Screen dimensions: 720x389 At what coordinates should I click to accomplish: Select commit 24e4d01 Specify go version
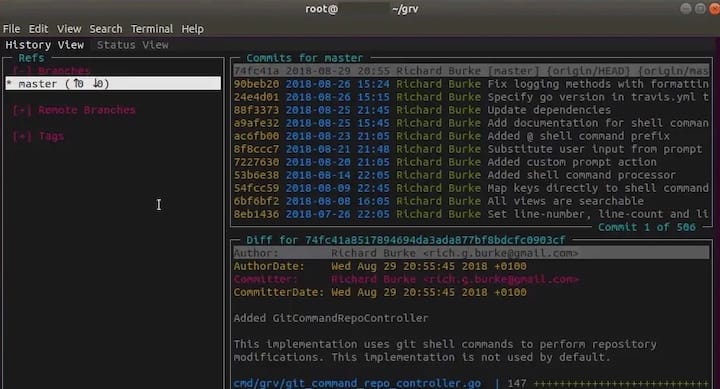click(471, 97)
